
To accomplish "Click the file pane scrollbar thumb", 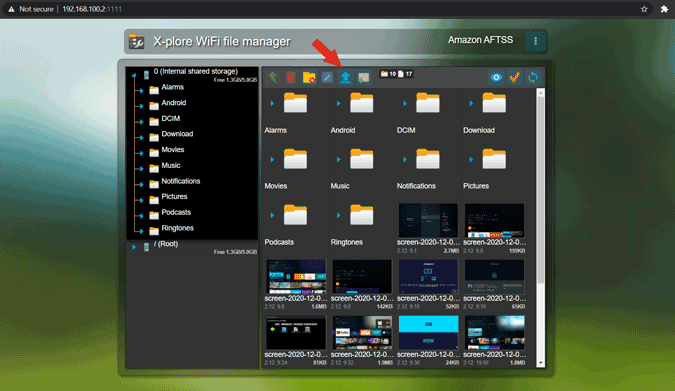I will [541, 189].
